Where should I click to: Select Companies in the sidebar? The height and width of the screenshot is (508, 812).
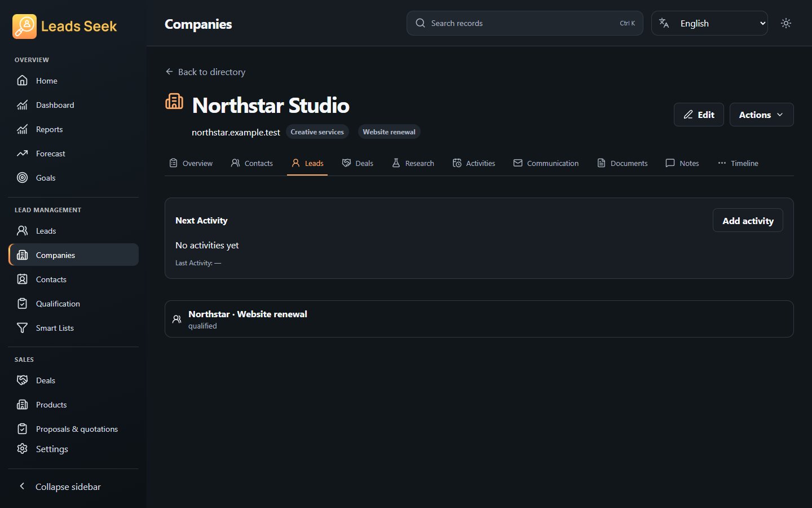click(x=73, y=255)
